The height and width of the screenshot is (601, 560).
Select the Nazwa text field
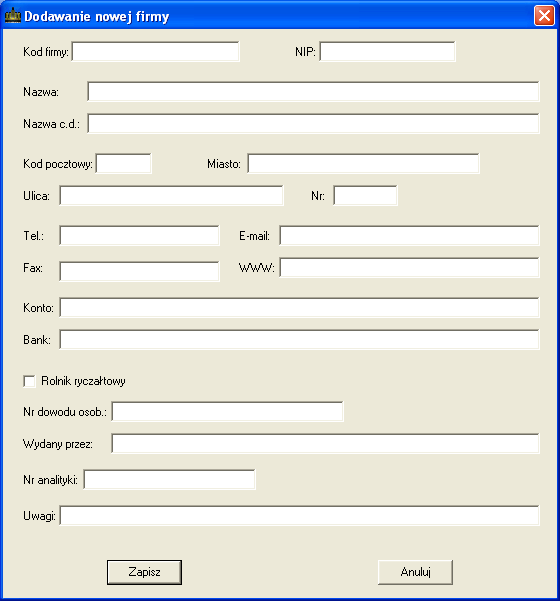coord(313,92)
